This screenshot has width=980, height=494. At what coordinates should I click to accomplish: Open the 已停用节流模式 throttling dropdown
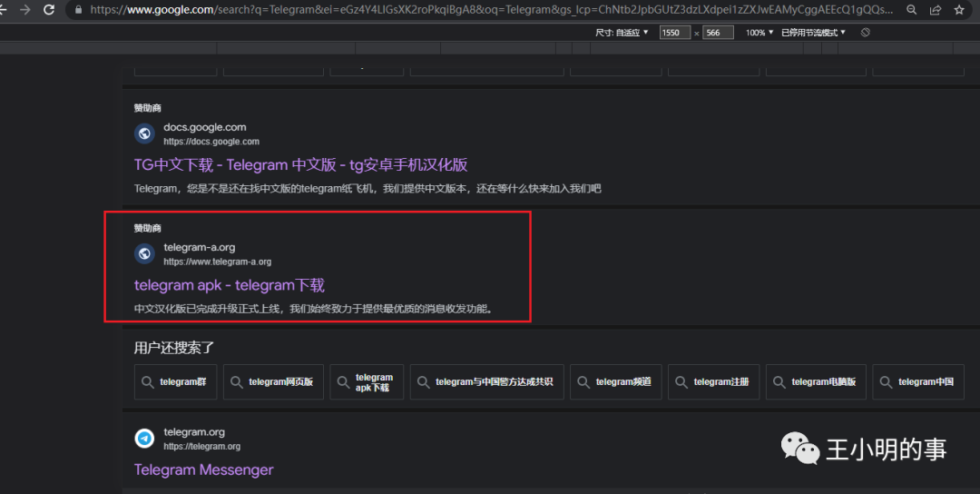pyautogui.click(x=813, y=33)
